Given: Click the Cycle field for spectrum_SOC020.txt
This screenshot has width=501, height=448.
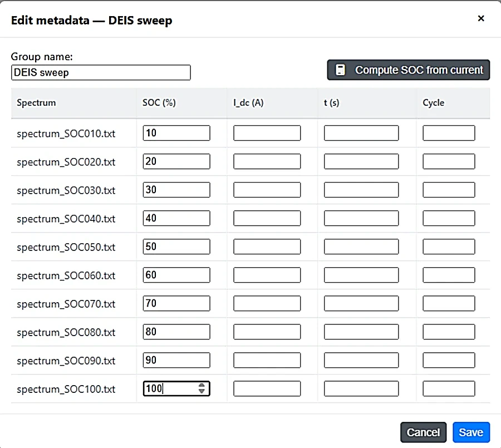Looking at the screenshot, I should pyautogui.click(x=449, y=161).
